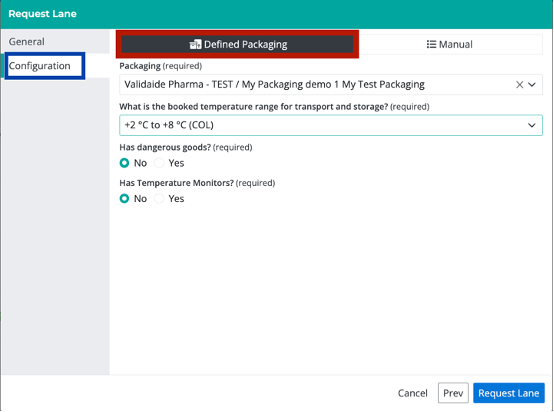
Task: Open the booked temperature range dropdown arrow
Action: tap(532, 125)
